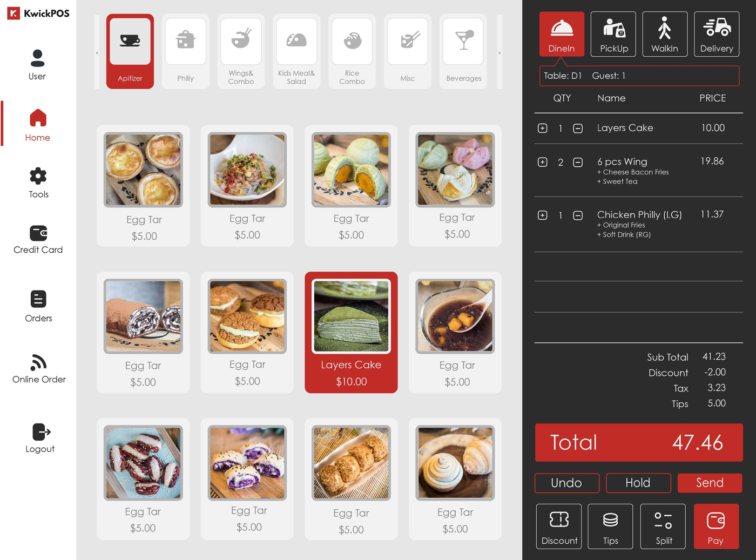Select the Rice Combo category

coord(352,51)
